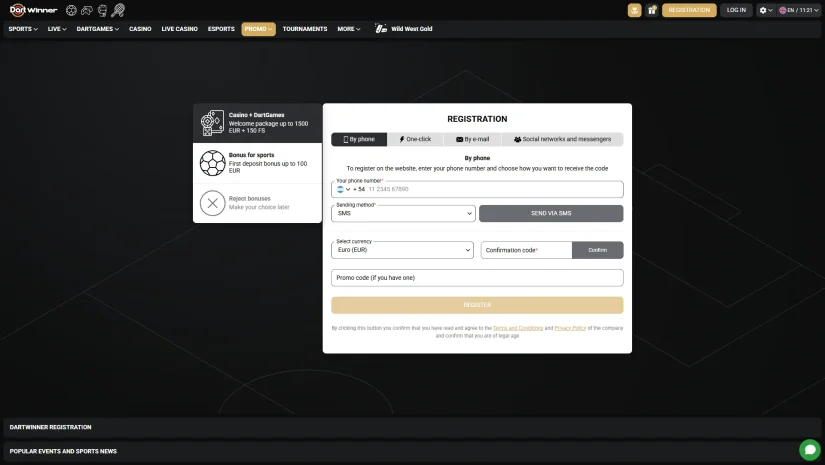Switch to Social networks and messengers tab
This screenshot has height=465, width=825.
(562, 139)
